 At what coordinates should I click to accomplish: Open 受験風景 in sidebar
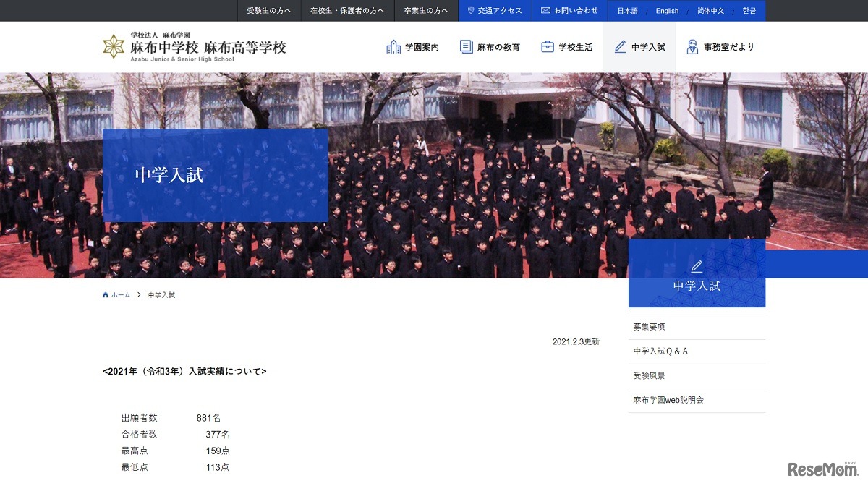click(697, 376)
